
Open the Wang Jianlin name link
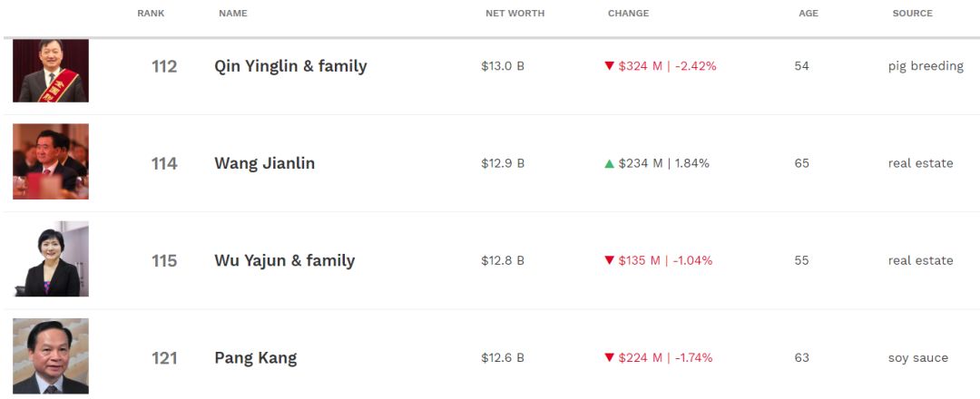click(x=264, y=163)
